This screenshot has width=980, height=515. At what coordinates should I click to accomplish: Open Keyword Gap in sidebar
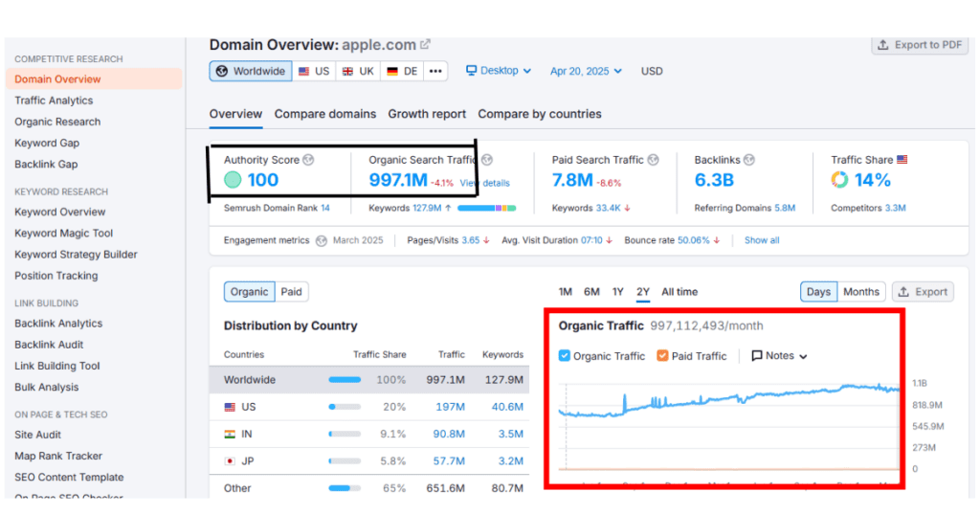tap(47, 144)
